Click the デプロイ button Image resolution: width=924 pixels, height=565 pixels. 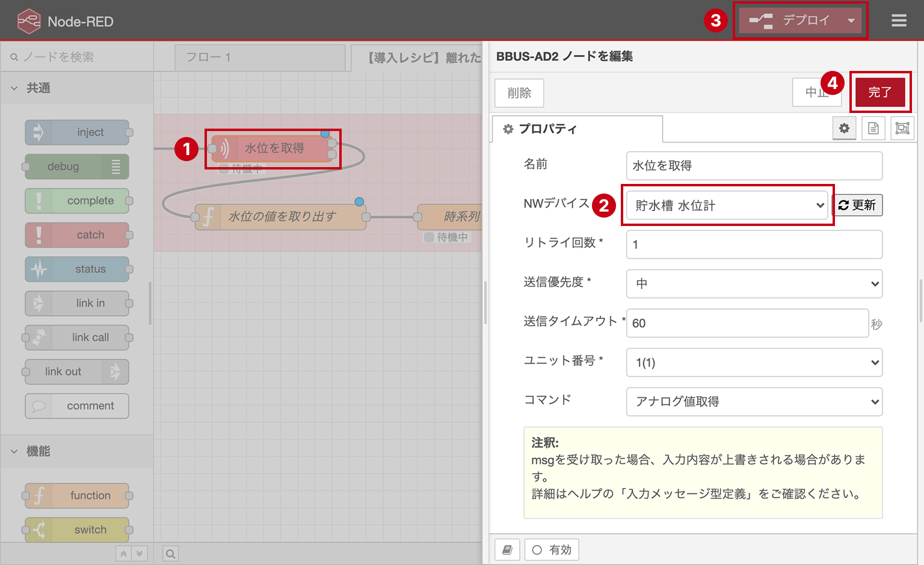coord(792,20)
